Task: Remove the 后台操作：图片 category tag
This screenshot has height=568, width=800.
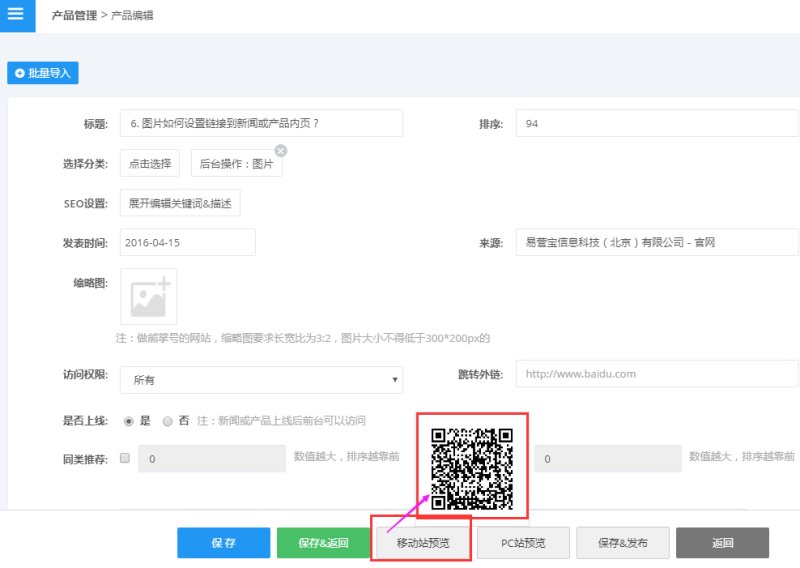Action: [x=281, y=150]
